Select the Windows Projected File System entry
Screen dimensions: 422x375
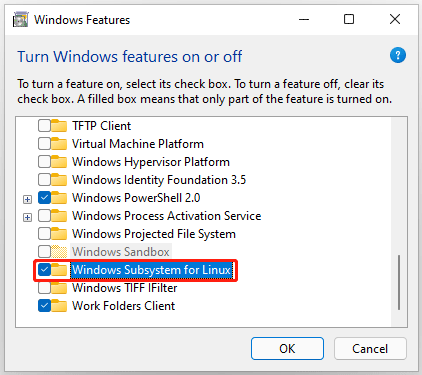pos(154,234)
